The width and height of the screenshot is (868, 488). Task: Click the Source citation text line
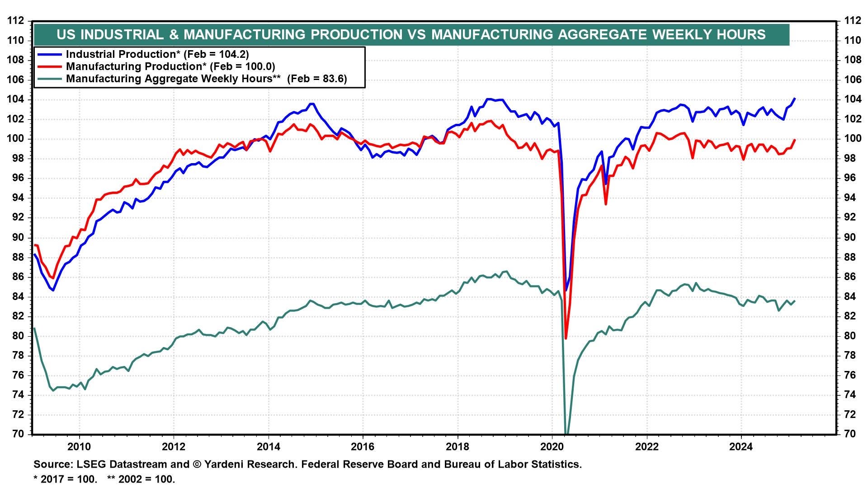coord(307,464)
